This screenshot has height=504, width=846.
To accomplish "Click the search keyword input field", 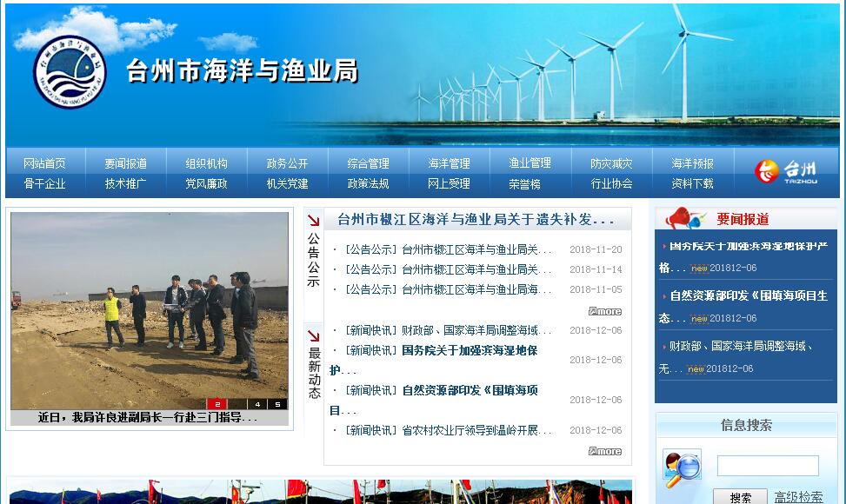I will [x=767, y=466].
